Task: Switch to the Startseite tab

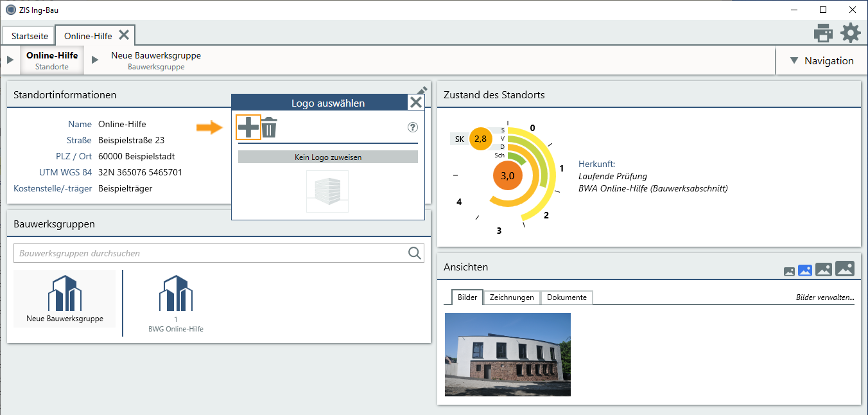Action: coord(30,36)
